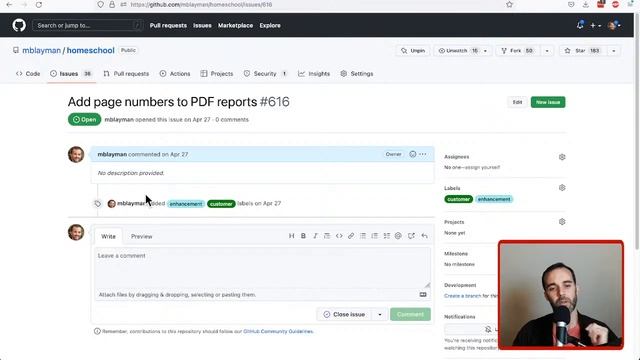This screenshot has width=640, height=360.
Task: Open the Close issue options dropdown
Action: pyautogui.click(x=380, y=314)
